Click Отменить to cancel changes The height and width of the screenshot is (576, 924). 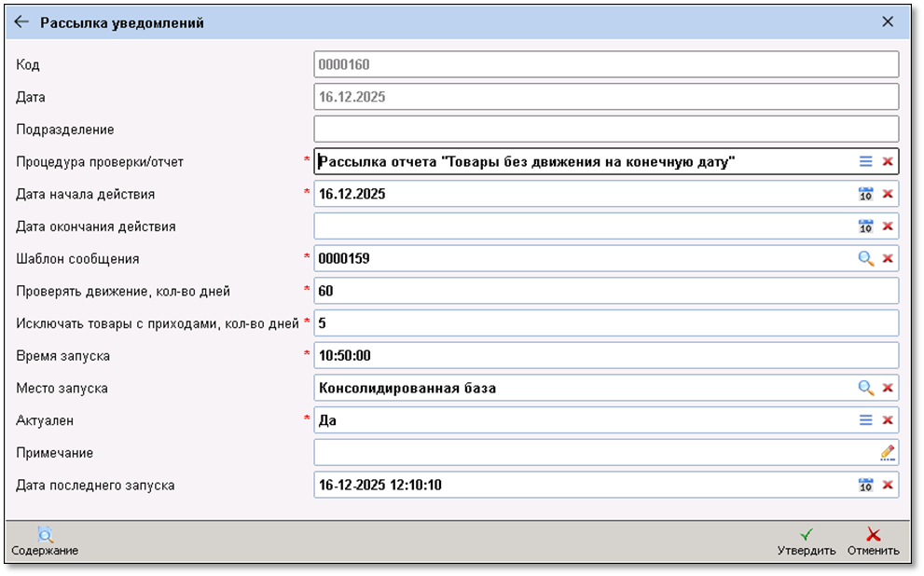pyautogui.click(x=873, y=542)
